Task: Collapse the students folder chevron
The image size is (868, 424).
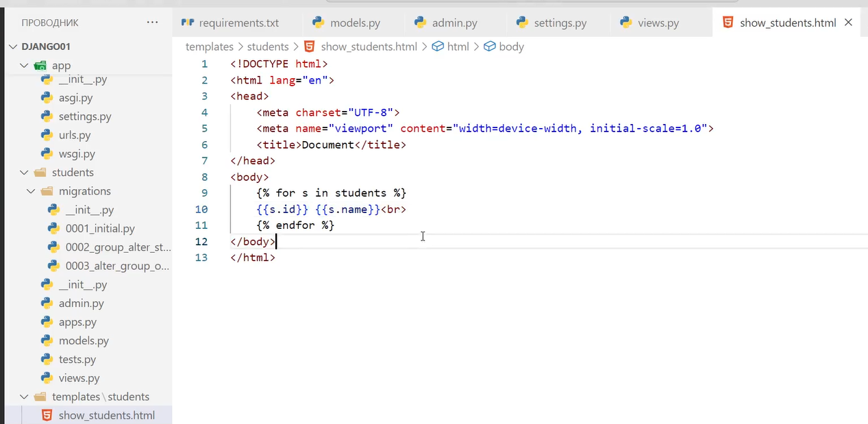Action: 25,173
